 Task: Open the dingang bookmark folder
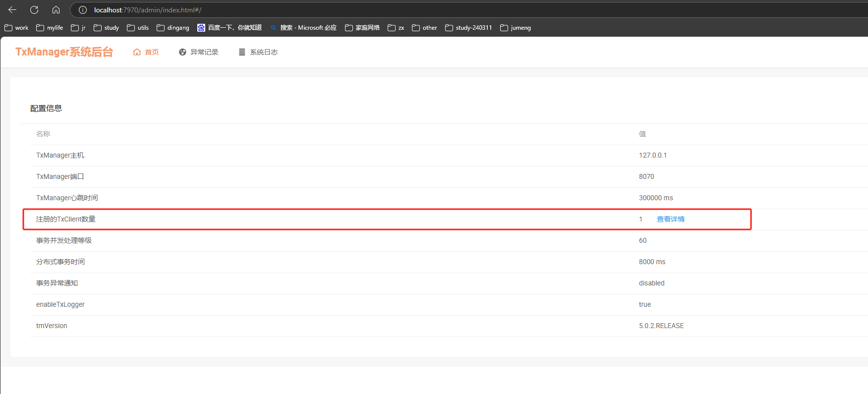pos(173,28)
